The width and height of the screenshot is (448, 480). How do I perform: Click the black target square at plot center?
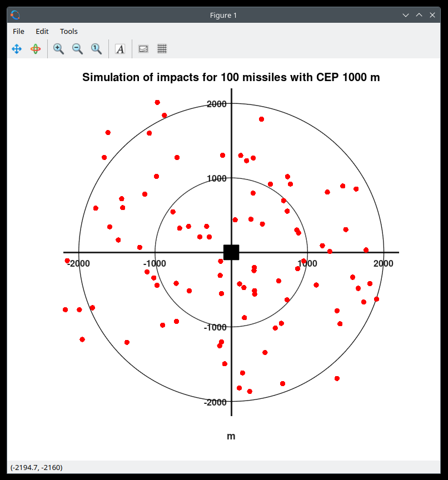(231, 252)
